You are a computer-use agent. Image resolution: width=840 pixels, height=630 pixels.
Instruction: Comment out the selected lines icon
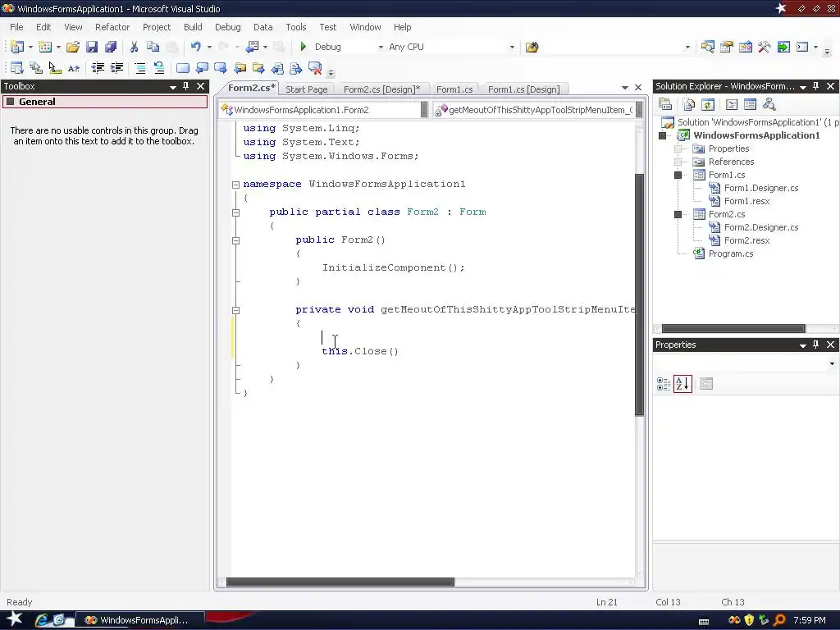(140, 68)
